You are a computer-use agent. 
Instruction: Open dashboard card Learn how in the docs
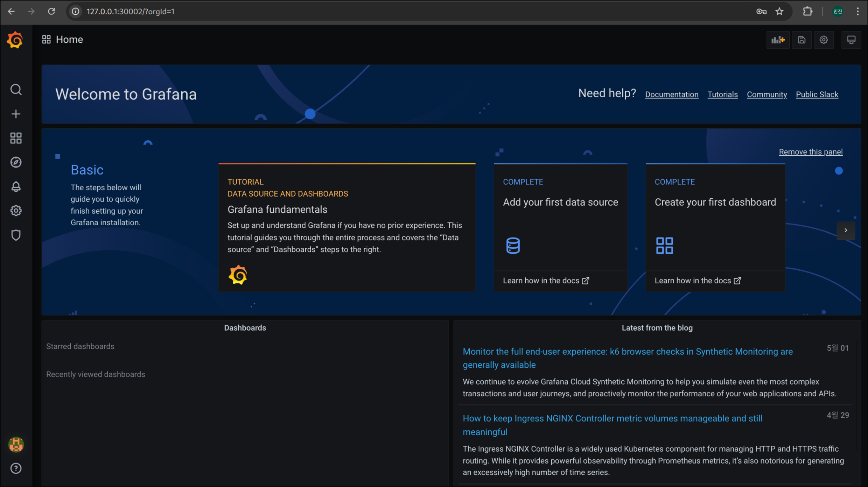point(698,281)
